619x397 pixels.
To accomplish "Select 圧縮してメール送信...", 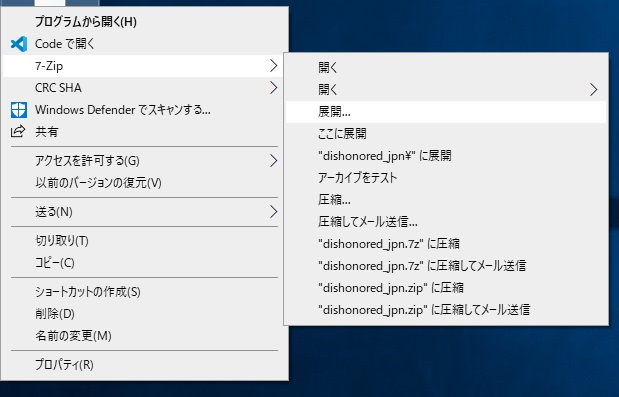I will (x=446, y=222).
